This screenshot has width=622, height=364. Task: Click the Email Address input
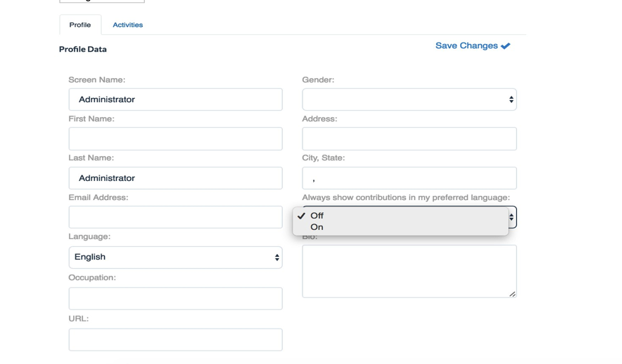[175, 217]
